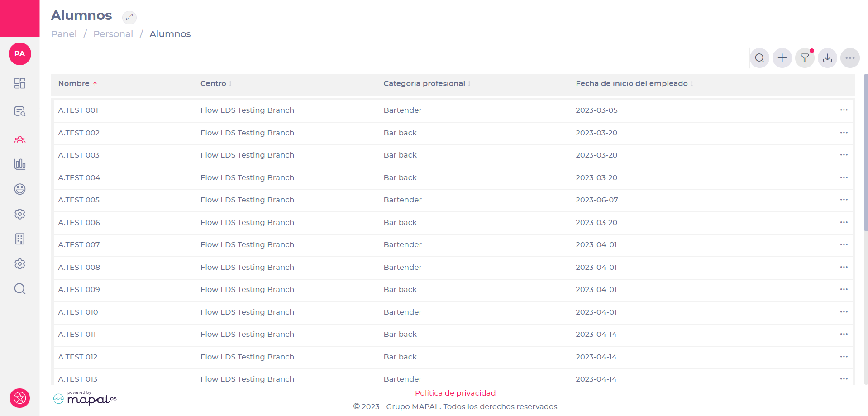The image size is (868, 416).
Task: Open the people group icon in sidebar
Action: tap(20, 139)
